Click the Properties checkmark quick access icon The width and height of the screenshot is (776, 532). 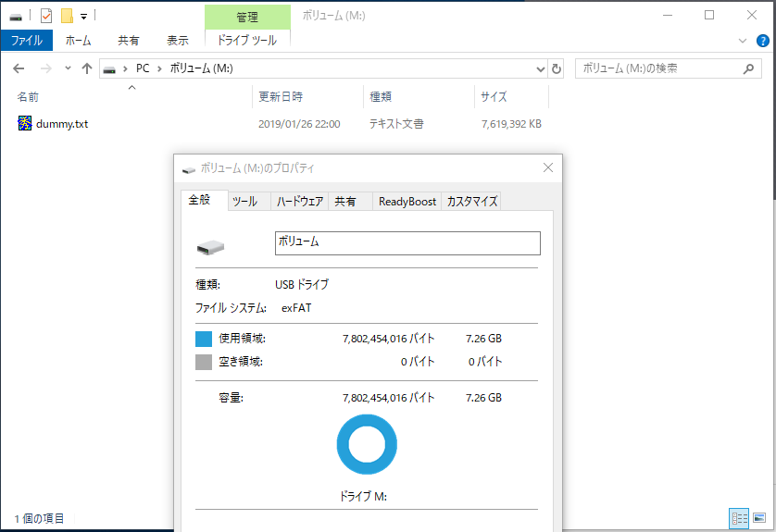[46, 16]
